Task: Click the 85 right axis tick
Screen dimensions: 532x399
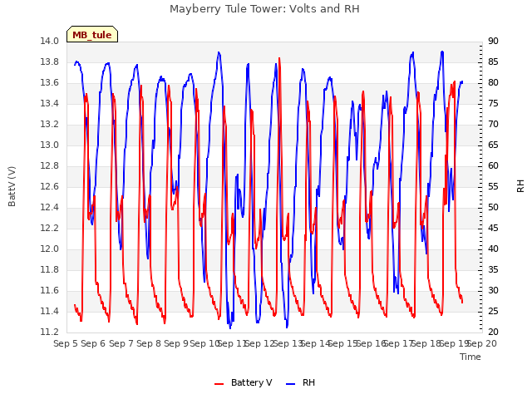Action: pyautogui.click(x=493, y=62)
